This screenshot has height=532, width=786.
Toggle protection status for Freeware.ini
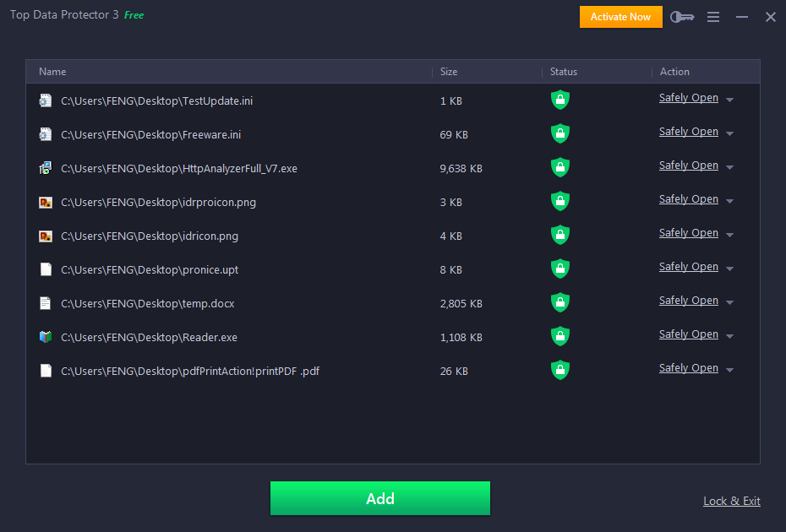point(559,133)
